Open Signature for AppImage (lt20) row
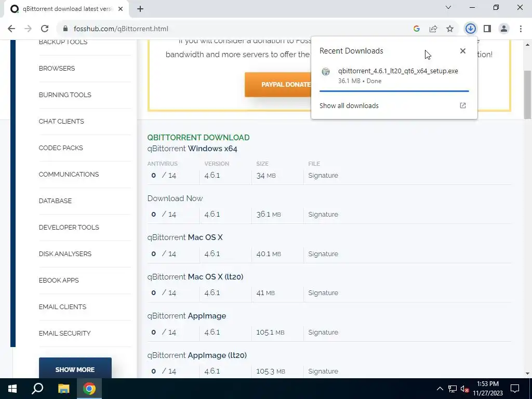The width and height of the screenshot is (532, 399). (x=323, y=371)
